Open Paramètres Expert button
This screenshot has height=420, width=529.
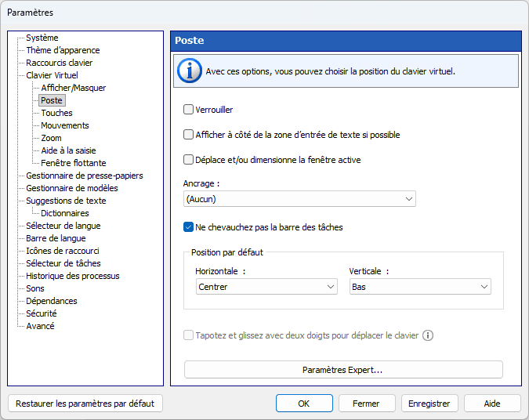343,370
